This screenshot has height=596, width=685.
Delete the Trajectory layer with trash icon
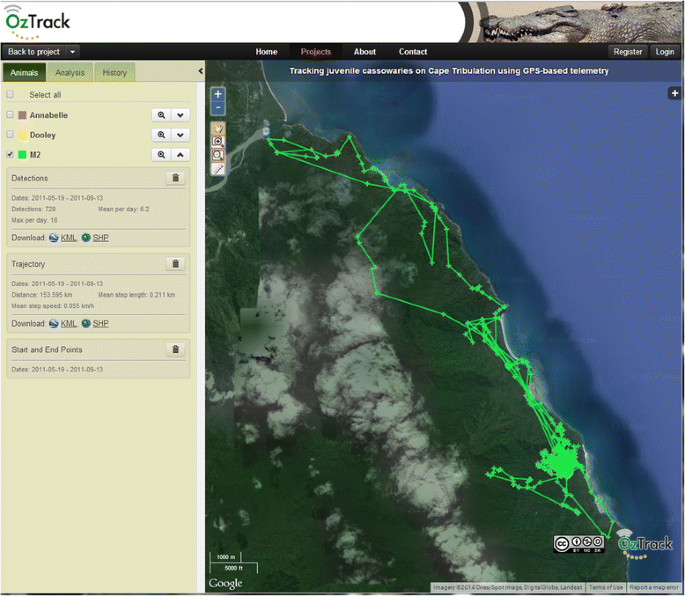(x=175, y=264)
